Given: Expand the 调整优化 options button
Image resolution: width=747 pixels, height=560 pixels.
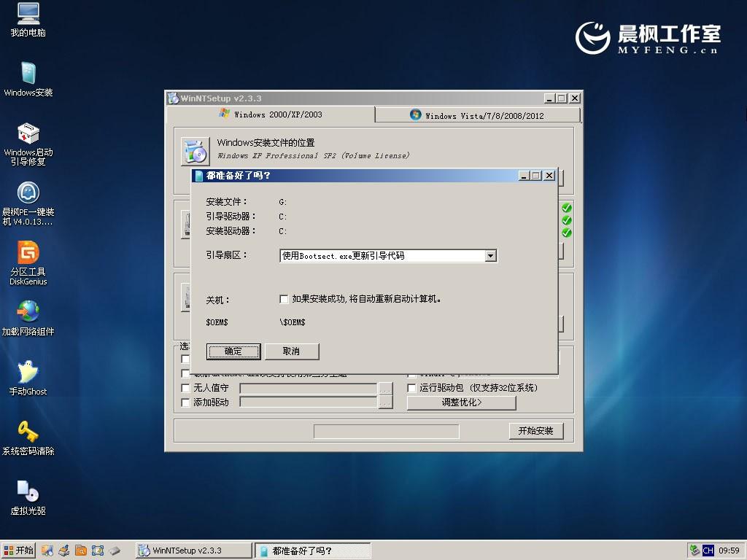Looking at the screenshot, I should coord(461,402).
